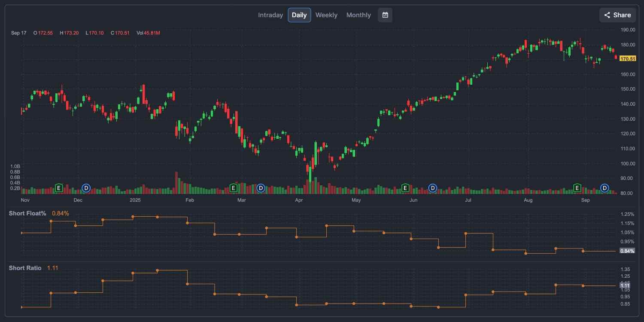Image resolution: width=644 pixels, height=322 pixels.
Task: Click the September earnings "E" badge
Action: pos(577,188)
